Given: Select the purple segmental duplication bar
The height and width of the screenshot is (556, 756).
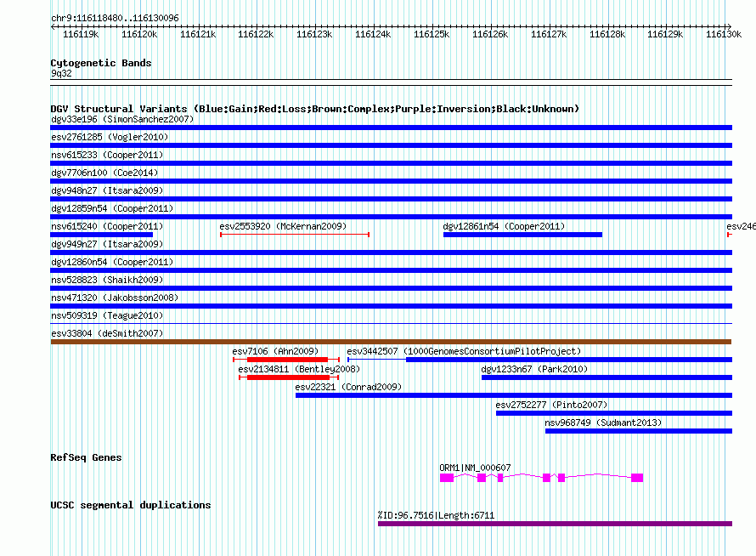Looking at the screenshot, I should tap(555, 524).
